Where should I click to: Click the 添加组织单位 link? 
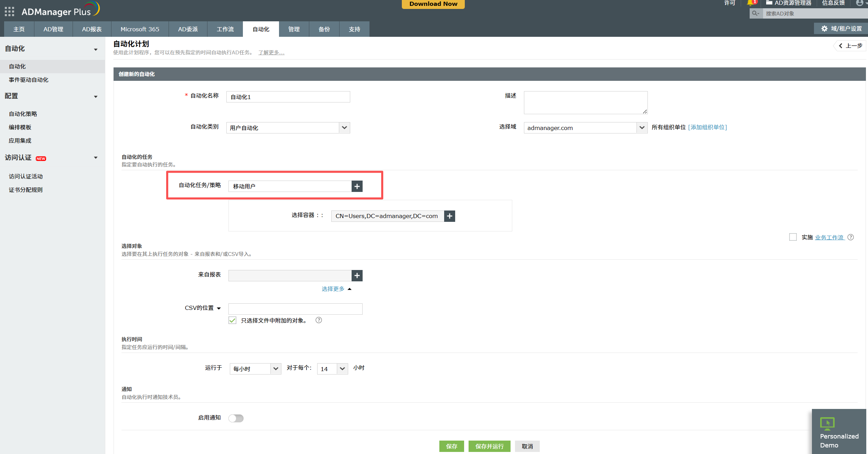click(707, 127)
